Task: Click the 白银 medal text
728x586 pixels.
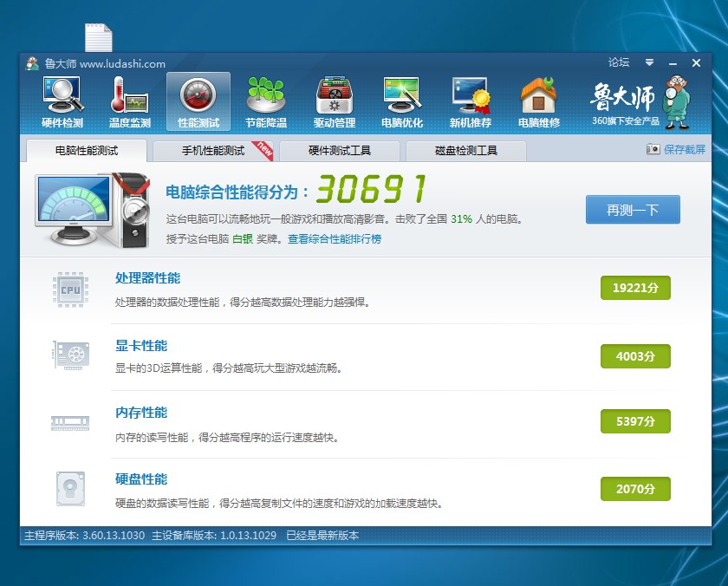Action: point(243,238)
